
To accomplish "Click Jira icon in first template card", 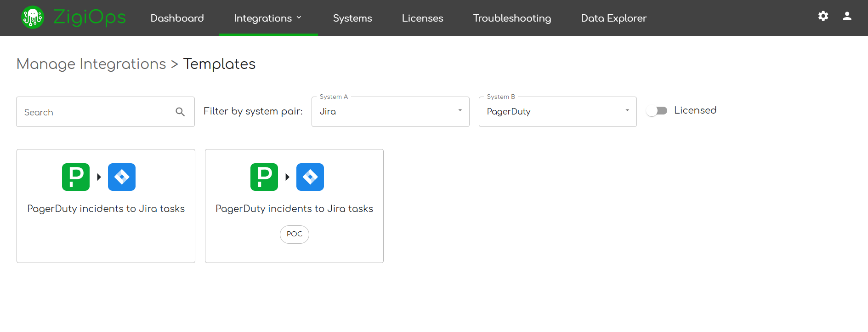I will [122, 177].
